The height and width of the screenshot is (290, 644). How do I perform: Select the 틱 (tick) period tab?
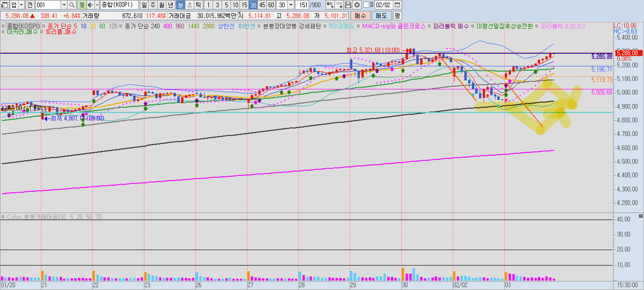[198, 5]
